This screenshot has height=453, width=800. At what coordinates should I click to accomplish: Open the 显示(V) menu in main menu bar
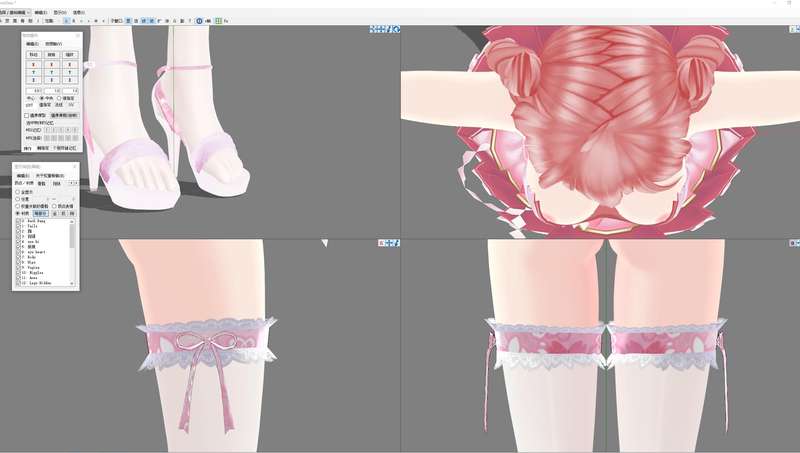[60, 12]
